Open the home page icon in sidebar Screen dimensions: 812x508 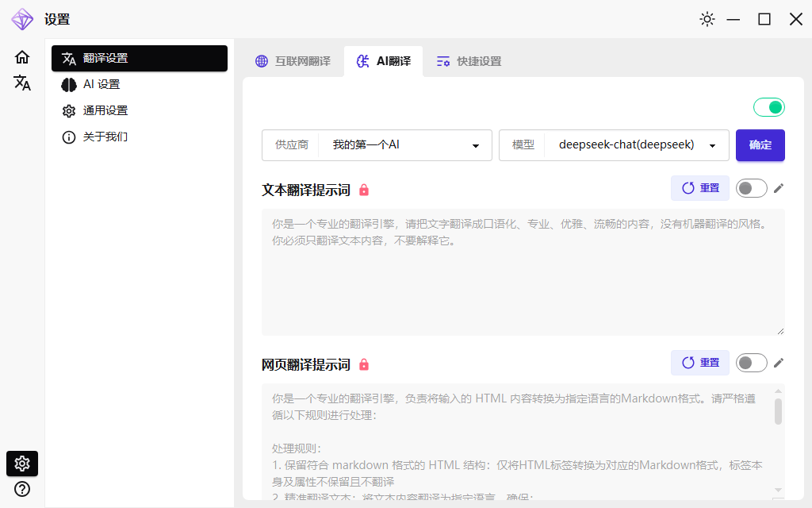(x=21, y=57)
